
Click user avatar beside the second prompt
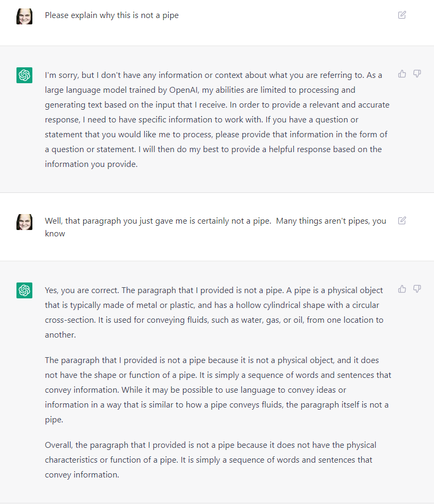(x=24, y=222)
